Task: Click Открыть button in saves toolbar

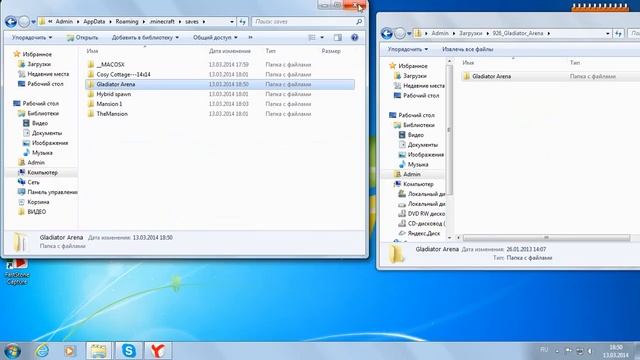Action: (x=83, y=38)
